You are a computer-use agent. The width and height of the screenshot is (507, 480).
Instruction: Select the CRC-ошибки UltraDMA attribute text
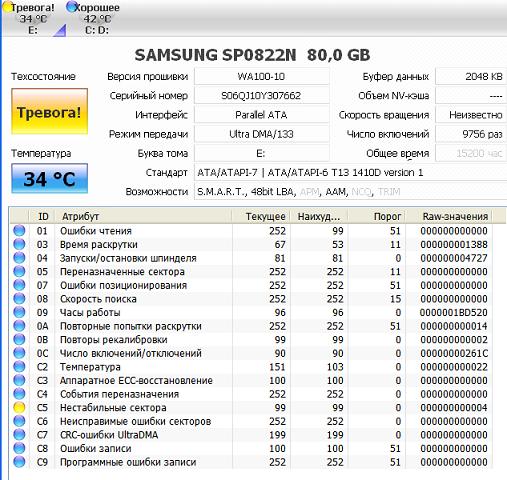(109, 435)
